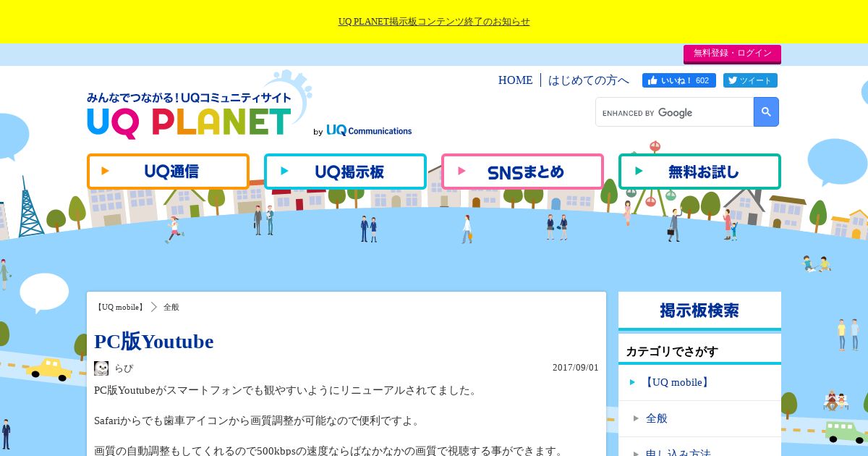Viewport: 868px width, 456px height.
Task: Focus the Google custom search field
Action: click(674, 112)
